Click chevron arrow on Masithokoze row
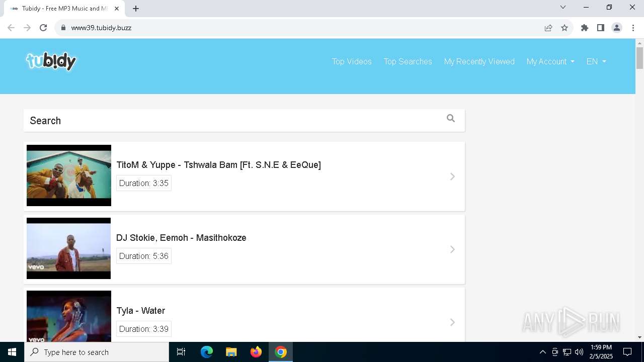Screen dimensions: 644x362 click(x=452, y=249)
